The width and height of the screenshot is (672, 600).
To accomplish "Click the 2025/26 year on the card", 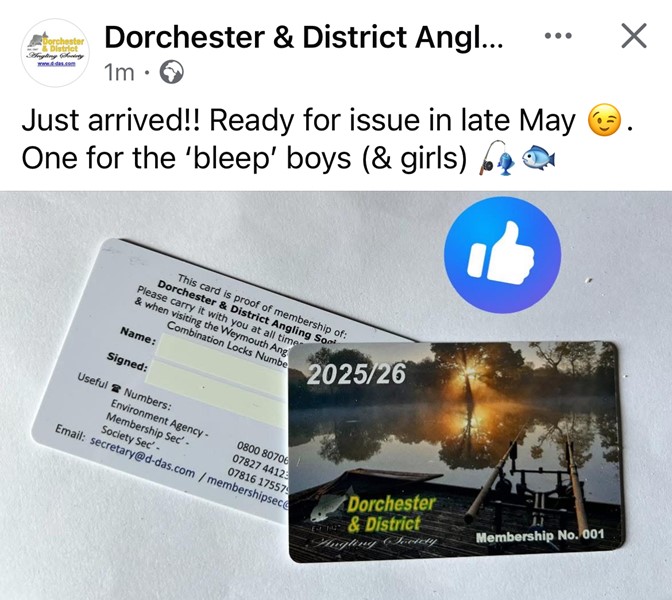I will 356,374.
